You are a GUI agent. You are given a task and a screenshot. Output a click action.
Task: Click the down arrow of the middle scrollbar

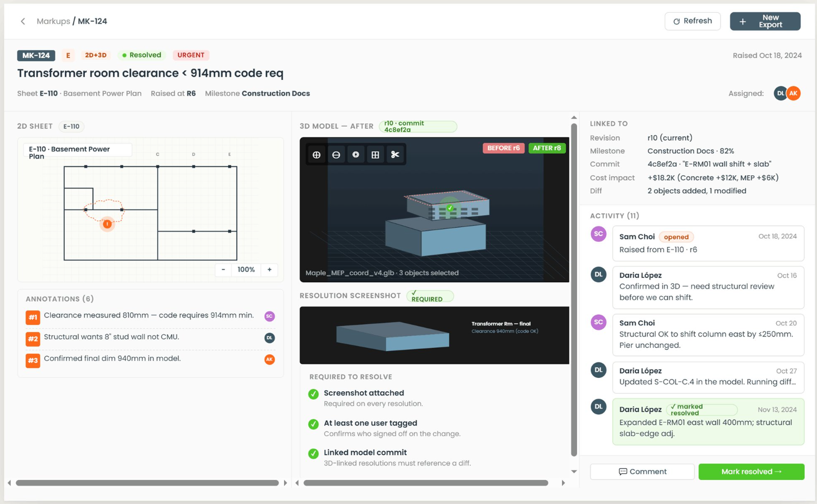pos(574,472)
